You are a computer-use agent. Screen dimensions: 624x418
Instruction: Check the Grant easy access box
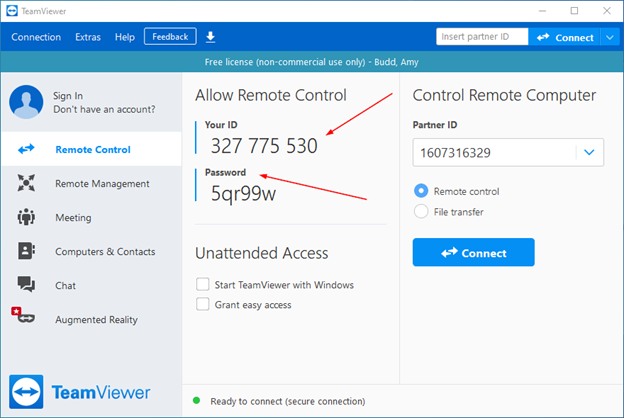[203, 304]
